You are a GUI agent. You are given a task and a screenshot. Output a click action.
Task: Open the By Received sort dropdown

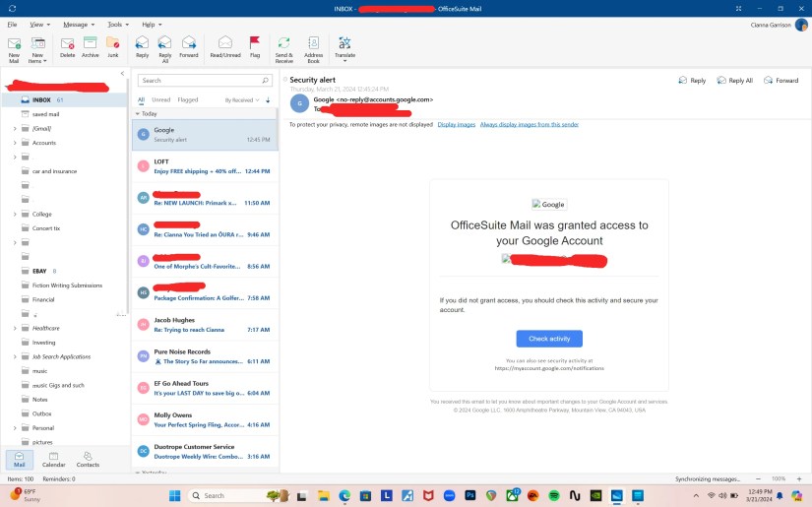(x=241, y=100)
